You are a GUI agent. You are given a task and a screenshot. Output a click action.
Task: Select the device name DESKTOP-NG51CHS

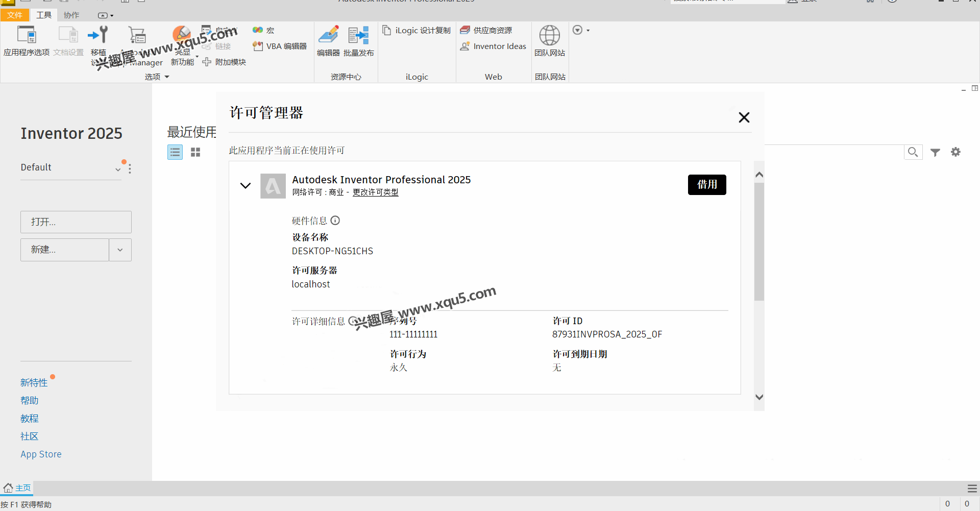pyautogui.click(x=332, y=251)
